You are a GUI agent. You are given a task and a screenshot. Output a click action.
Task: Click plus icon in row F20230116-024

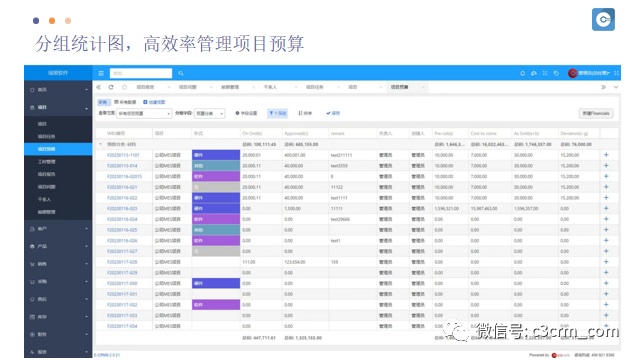coord(606,219)
